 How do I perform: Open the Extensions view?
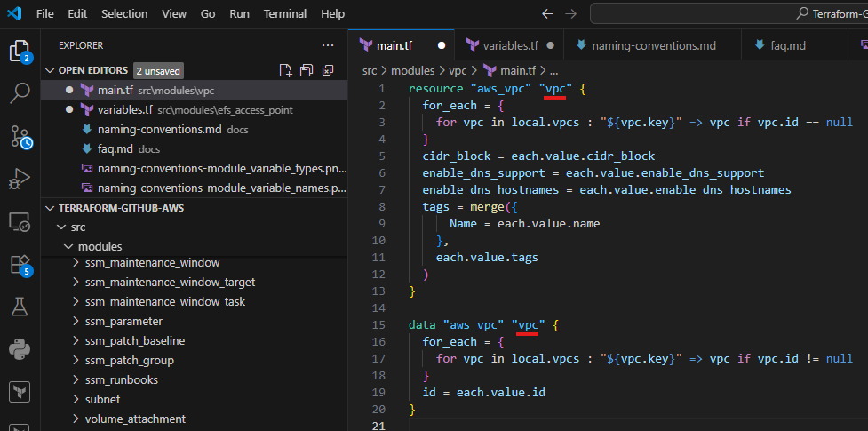point(20,266)
